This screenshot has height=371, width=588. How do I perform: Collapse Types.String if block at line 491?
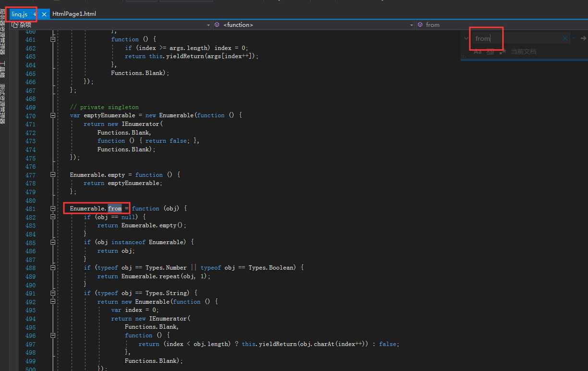click(x=53, y=293)
